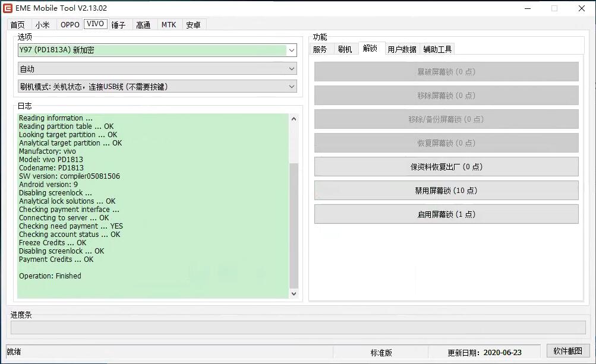Open the 服务 function tab
The height and width of the screenshot is (364, 596).
click(x=320, y=49)
